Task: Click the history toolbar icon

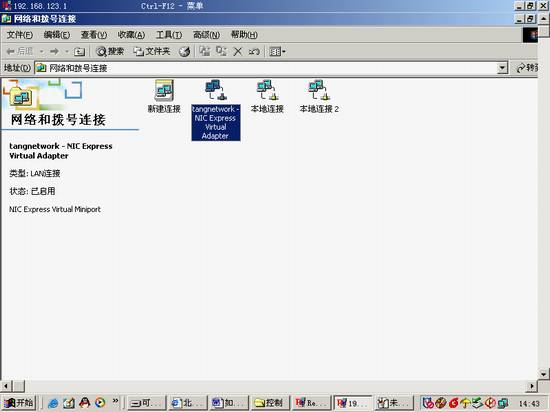Action: tap(185, 52)
